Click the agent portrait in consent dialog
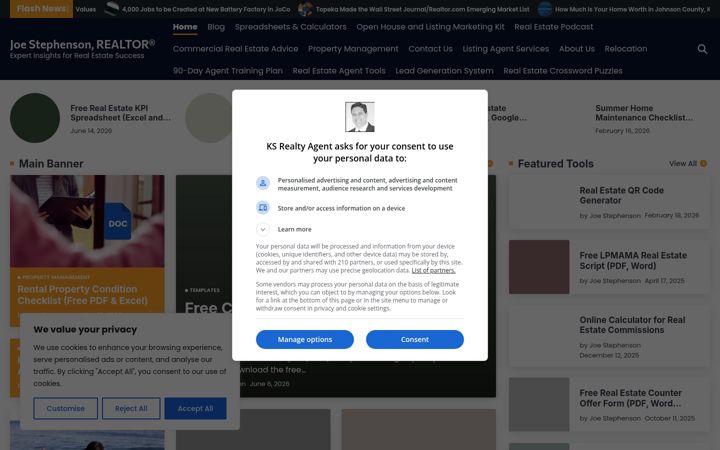The height and width of the screenshot is (450, 720). (360, 117)
